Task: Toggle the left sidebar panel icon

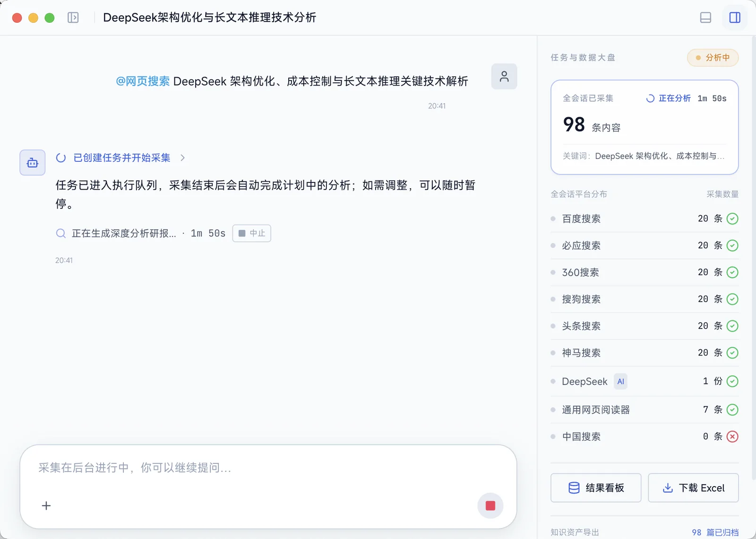Action: click(73, 17)
